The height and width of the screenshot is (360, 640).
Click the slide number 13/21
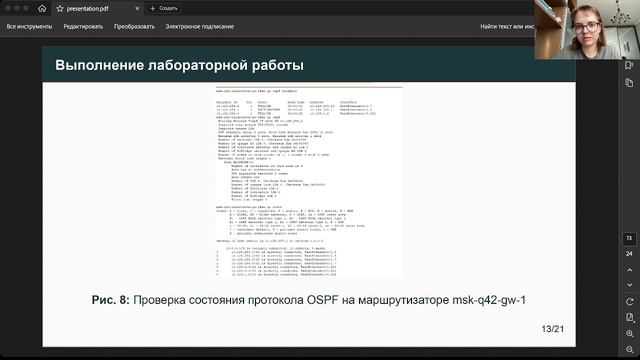click(553, 329)
